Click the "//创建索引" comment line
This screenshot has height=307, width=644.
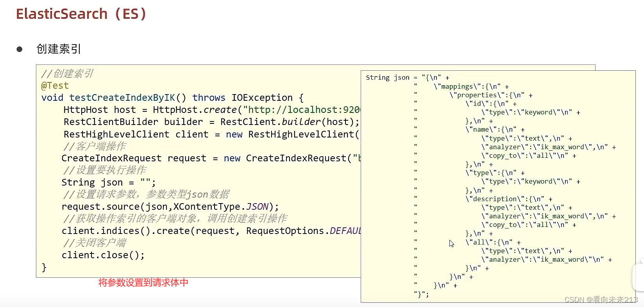67,73
